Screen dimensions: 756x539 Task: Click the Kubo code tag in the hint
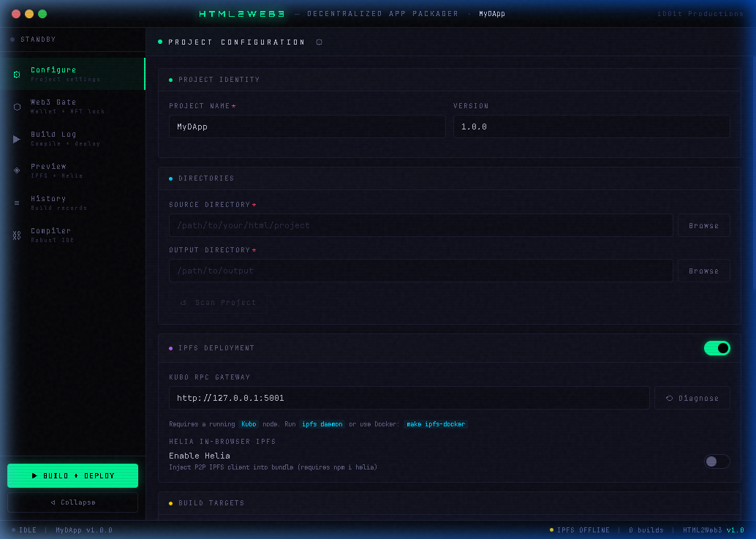249,424
